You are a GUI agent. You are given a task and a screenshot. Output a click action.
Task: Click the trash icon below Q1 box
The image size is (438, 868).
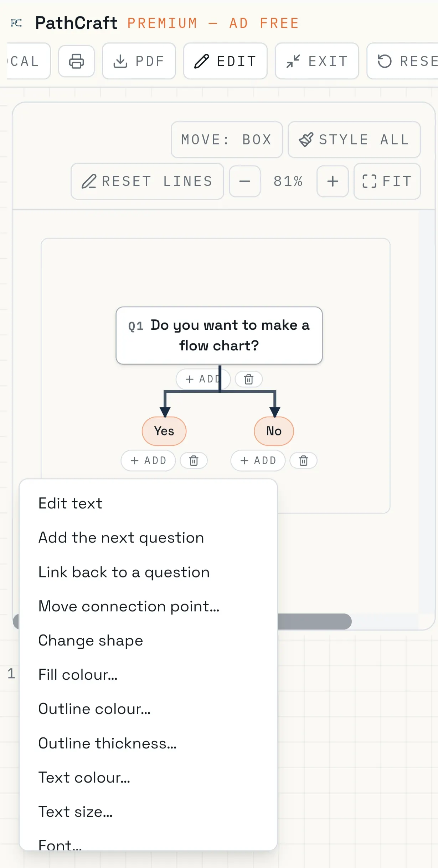249,379
